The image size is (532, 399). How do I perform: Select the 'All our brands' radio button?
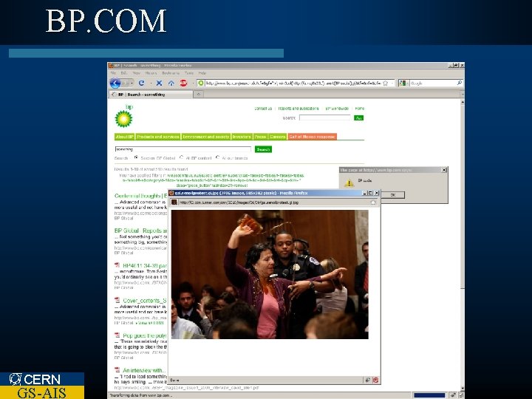click(217, 158)
